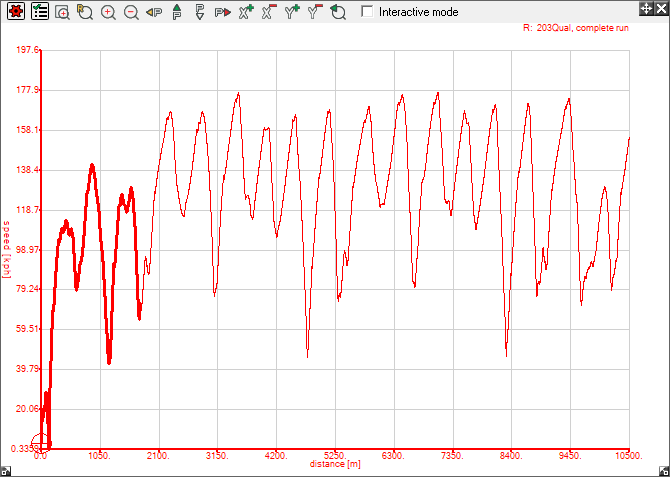Expand the Y axis with the Y+ icon
The height and width of the screenshot is (477, 670).
[292, 12]
